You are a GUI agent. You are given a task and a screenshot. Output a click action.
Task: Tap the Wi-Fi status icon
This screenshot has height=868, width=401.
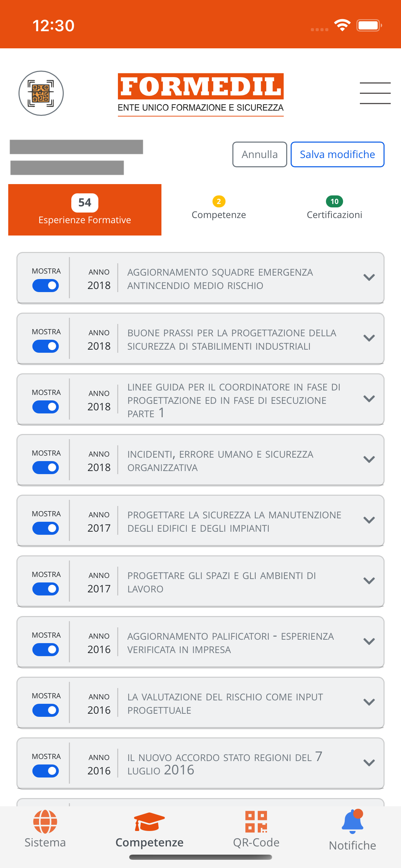point(342,25)
